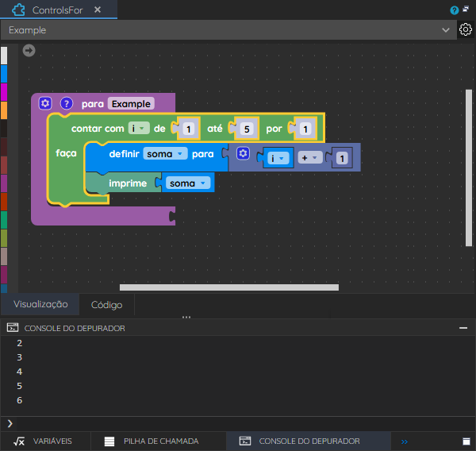Open workspace settings gear icon
Screen dimensions: 476x451
(x=466, y=29)
